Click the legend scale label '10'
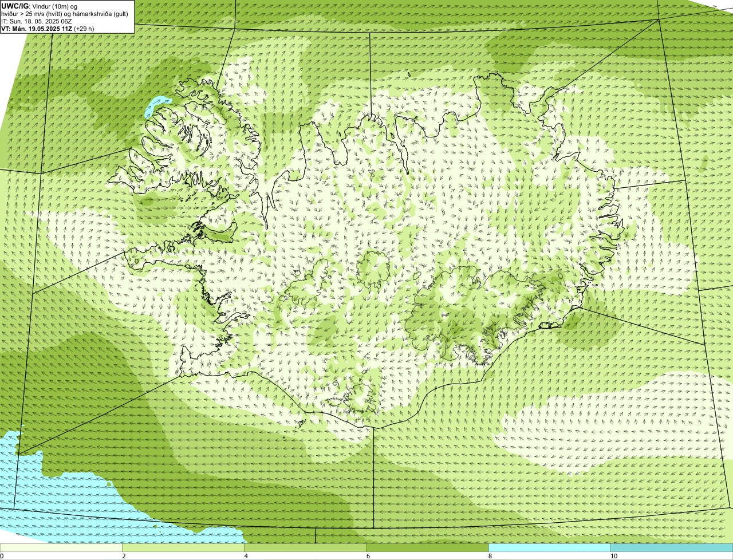This screenshot has width=733, height=560. click(x=613, y=556)
